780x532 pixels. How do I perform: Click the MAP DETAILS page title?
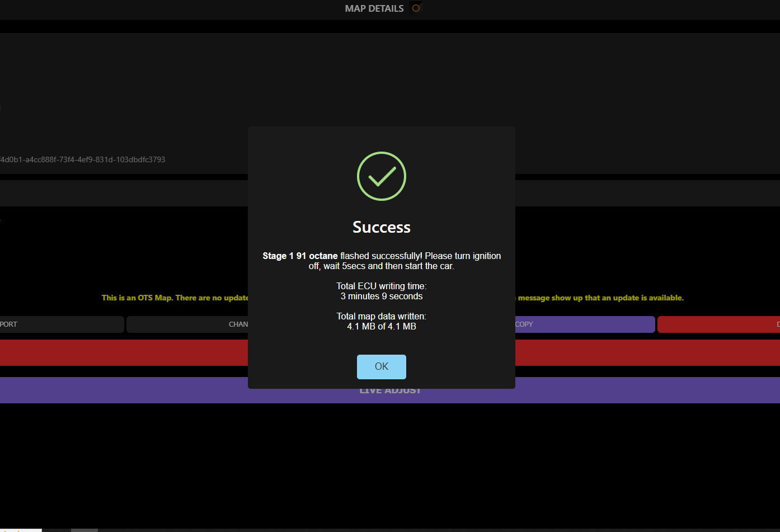point(374,8)
